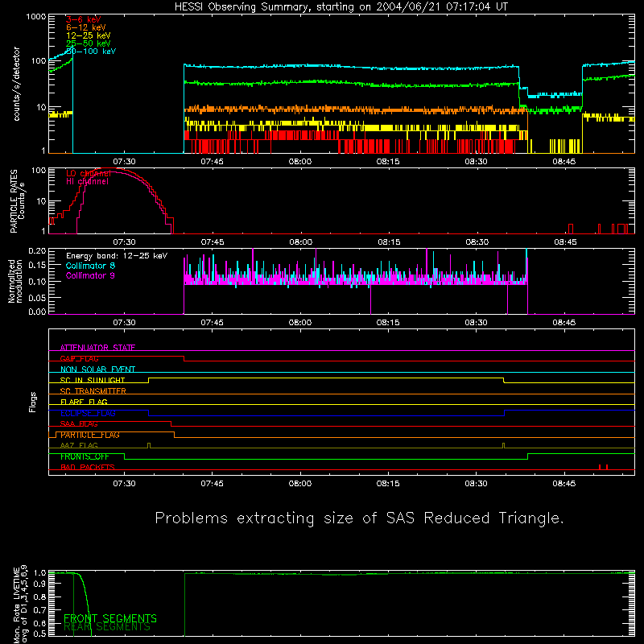Screen dimensions: 644x644
Task: Click the 08:30 time label under modulation panel
Action: point(476,323)
